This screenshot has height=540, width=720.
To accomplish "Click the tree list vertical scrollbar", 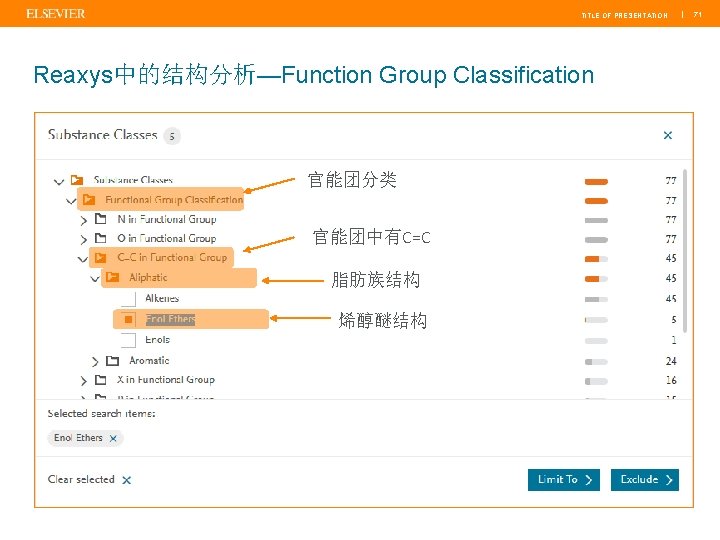I will coord(685,251).
